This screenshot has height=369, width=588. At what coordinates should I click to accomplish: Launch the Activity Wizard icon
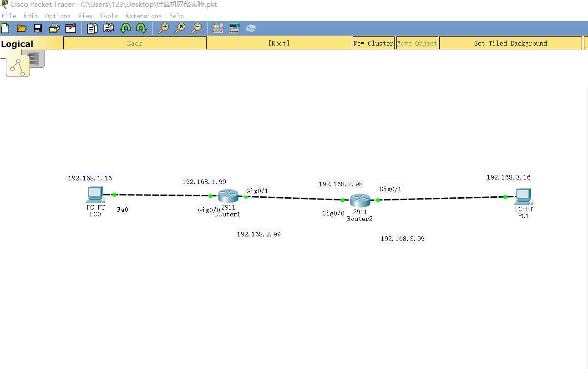click(71, 28)
